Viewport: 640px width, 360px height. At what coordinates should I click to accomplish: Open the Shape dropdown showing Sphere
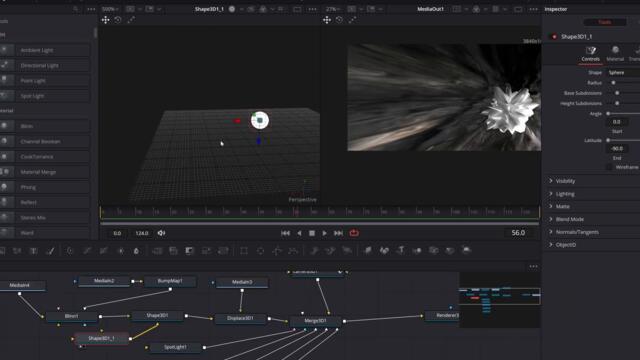[622, 73]
